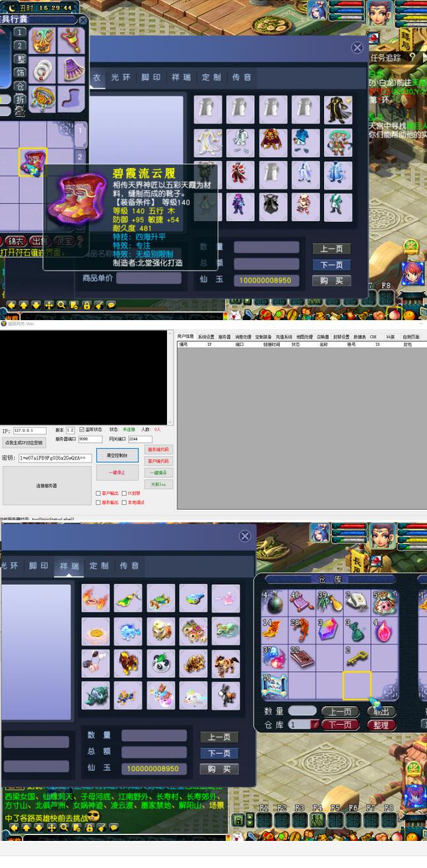Click the 清空控制台 button
Image resolution: width=427 pixels, height=868 pixels.
(117, 455)
